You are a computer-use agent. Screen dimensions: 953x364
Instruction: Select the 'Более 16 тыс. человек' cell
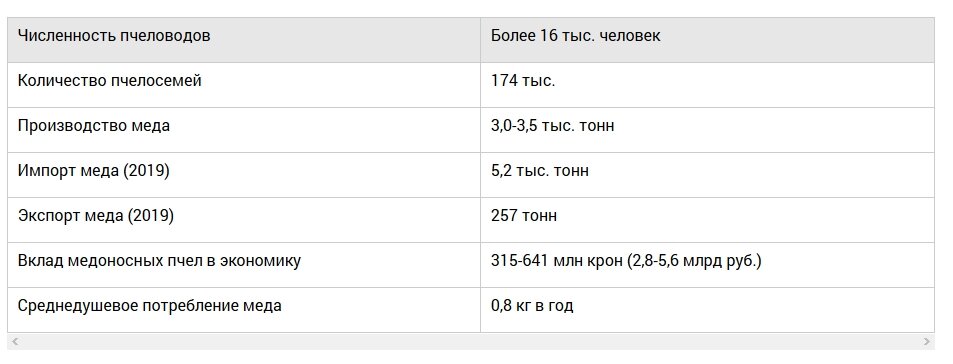pos(707,39)
